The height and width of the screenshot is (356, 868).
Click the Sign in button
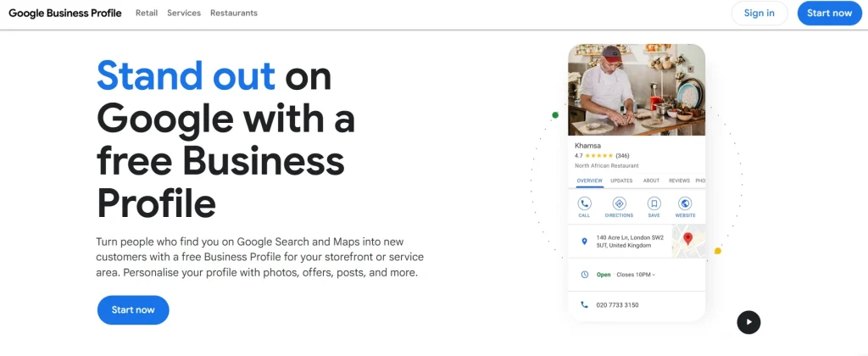tap(759, 14)
